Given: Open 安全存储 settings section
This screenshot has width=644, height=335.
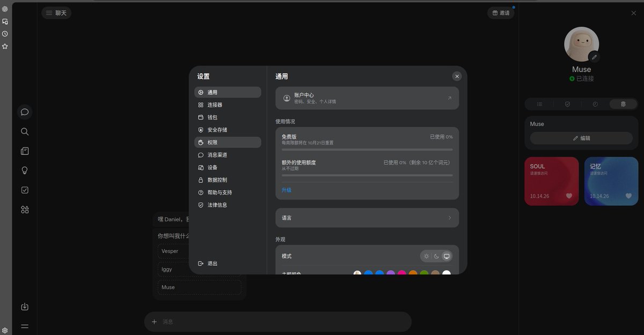Looking at the screenshot, I should tap(228, 130).
